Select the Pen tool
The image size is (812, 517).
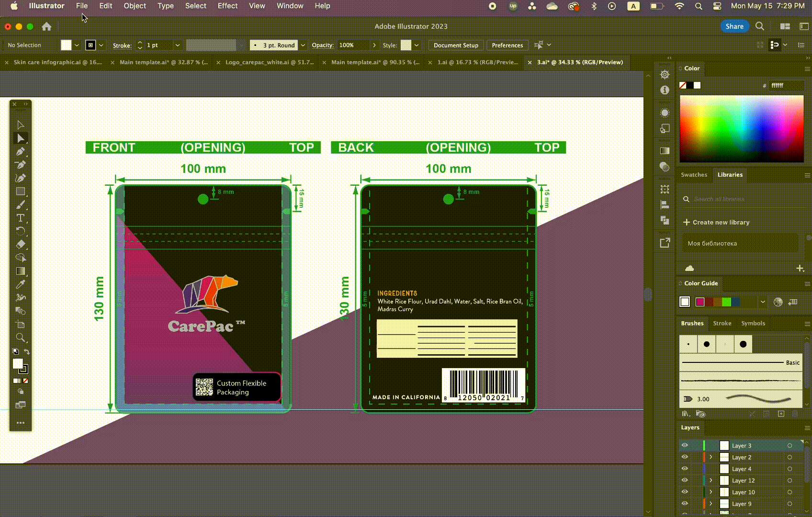(x=21, y=152)
